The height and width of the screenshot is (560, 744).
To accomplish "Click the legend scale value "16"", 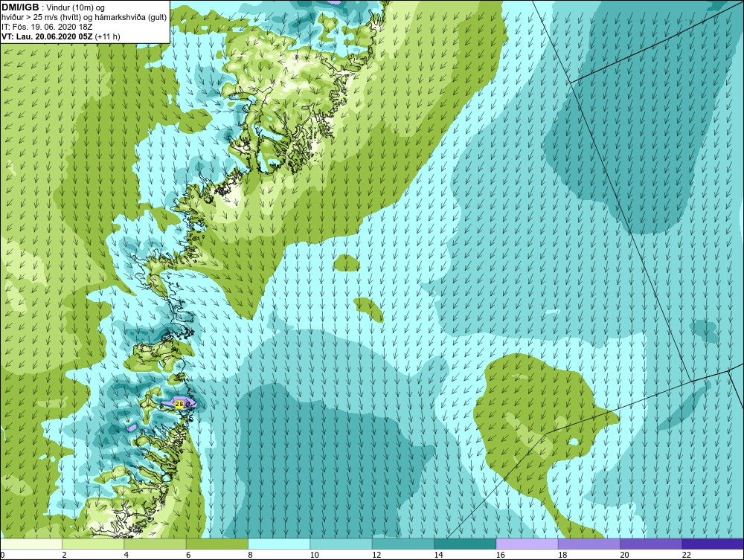I will click(x=501, y=556).
